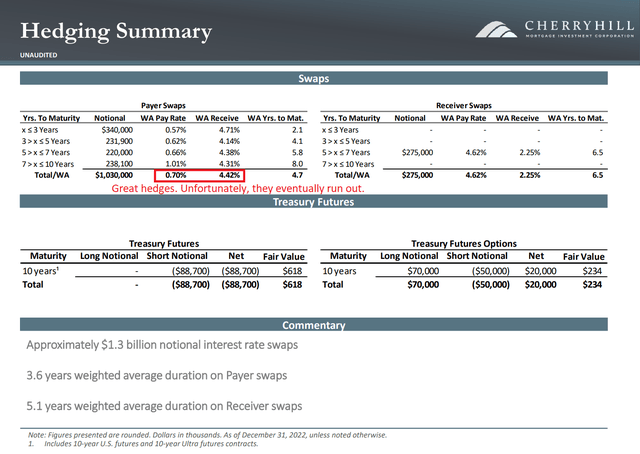Click the Hedging Summary title
Viewport: 640px width, 454px height.
tap(116, 31)
